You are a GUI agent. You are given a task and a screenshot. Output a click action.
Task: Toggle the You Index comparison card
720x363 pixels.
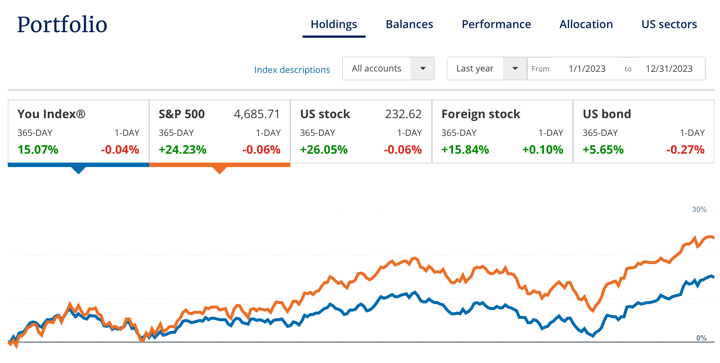79,132
